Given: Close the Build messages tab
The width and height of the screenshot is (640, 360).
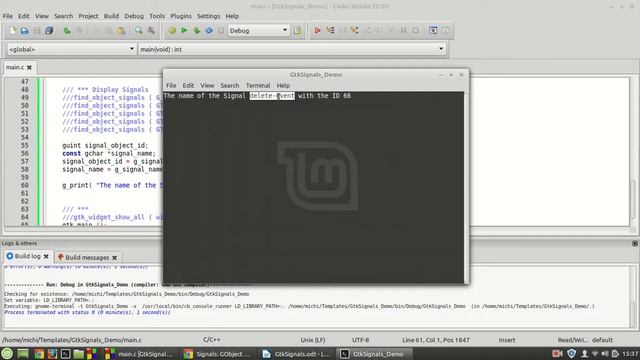Looking at the screenshot, I should coord(115,258).
